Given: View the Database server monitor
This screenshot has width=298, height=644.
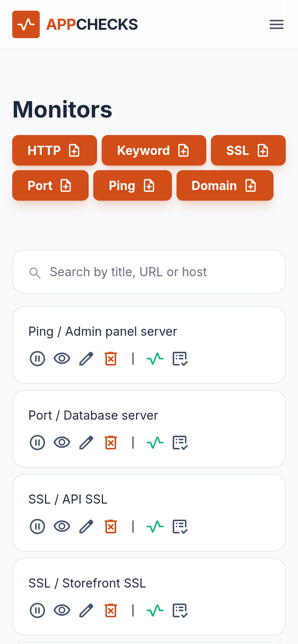Looking at the screenshot, I should (x=62, y=443).
